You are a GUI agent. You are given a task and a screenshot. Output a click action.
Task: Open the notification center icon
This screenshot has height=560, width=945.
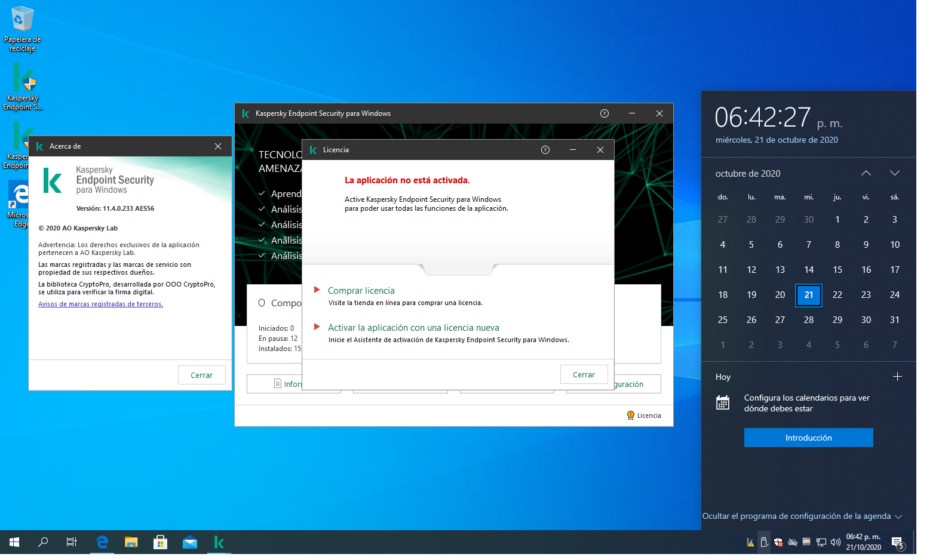point(897,542)
